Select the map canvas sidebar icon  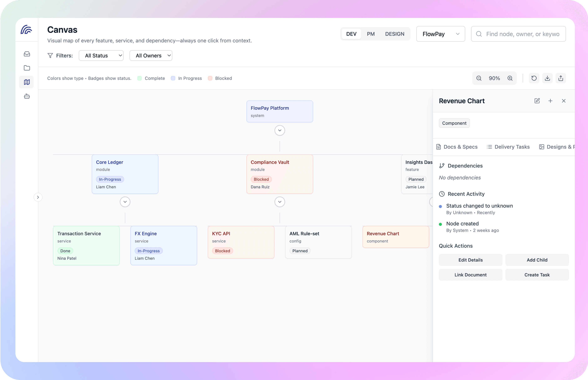pos(27,82)
